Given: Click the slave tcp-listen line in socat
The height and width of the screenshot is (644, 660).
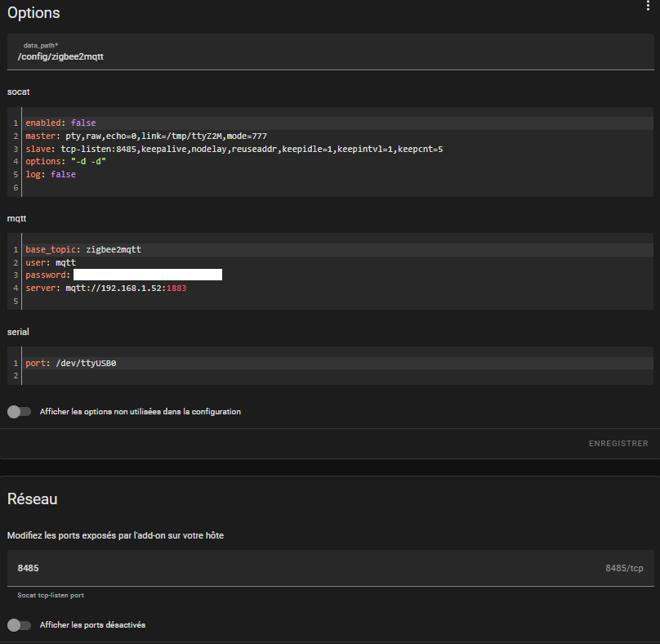Looking at the screenshot, I should click(234, 149).
